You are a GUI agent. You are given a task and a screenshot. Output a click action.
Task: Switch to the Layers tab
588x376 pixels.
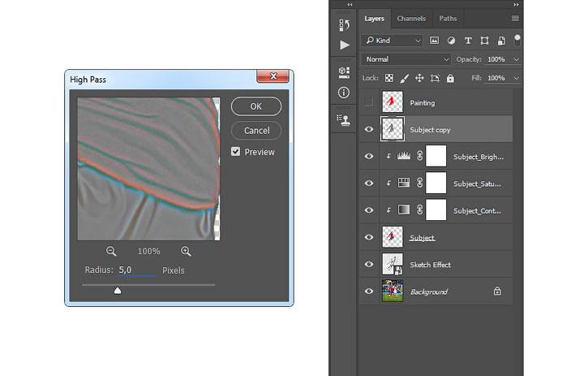coord(374,19)
